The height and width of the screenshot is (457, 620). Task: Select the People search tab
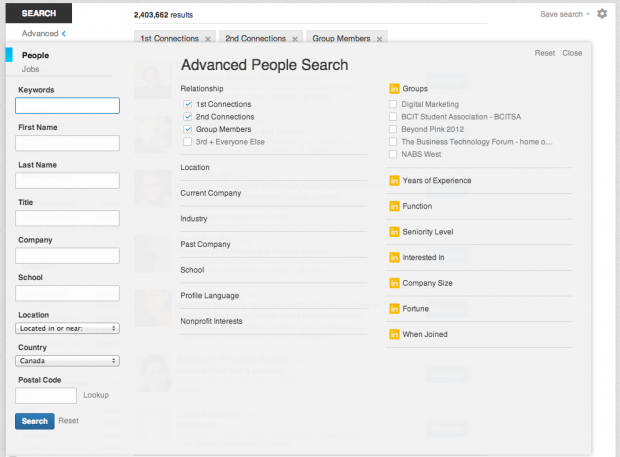click(x=35, y=55)
